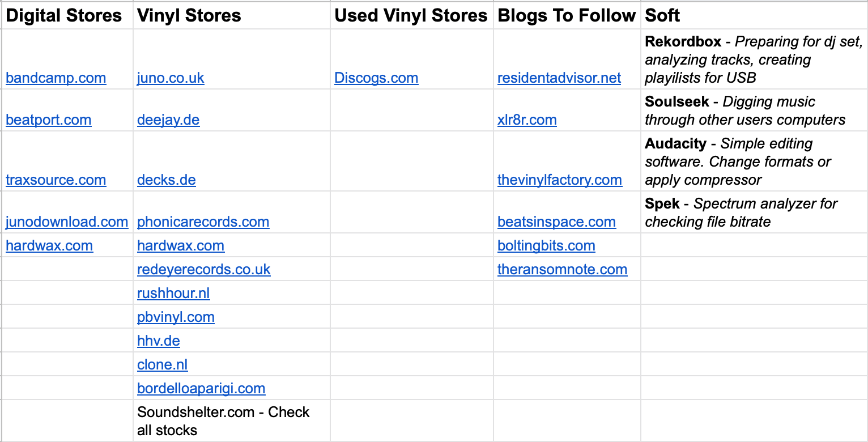The image size is (868, 442).
Task: Open hardwax.com in Digital Stores column
Action: (x=49, y=245)
